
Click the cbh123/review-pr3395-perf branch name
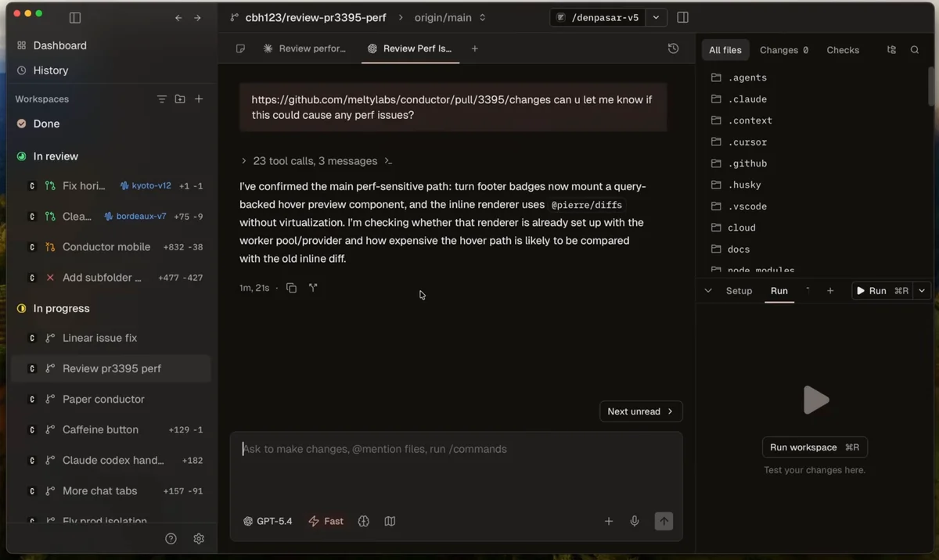point(315,17)
